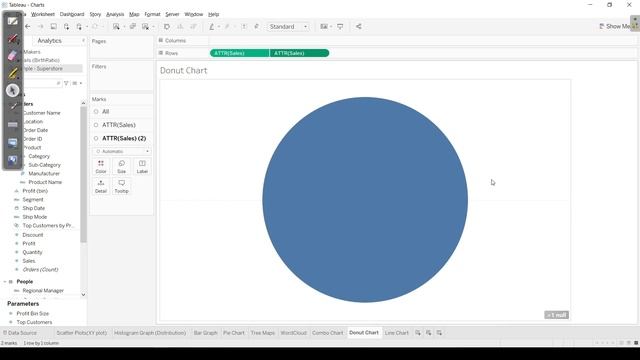Select the All marks card
Image resolution: width=640 pixels, height=360 pixels.
click(122, 111)
